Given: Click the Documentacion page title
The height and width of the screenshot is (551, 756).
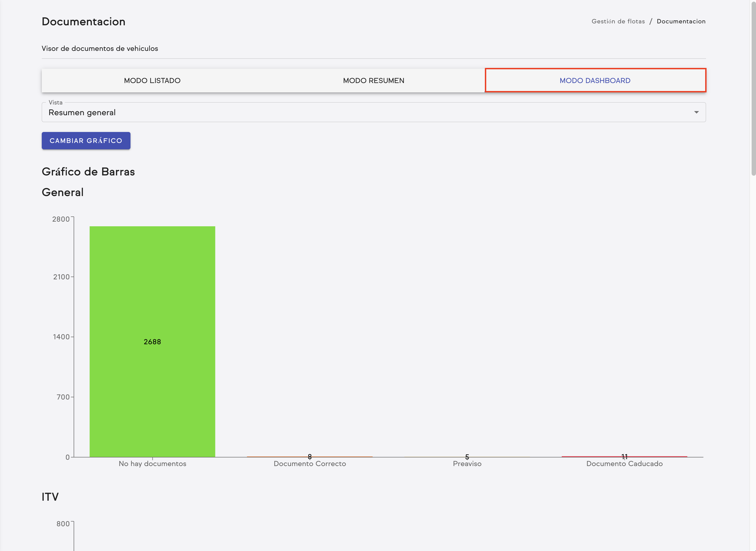Looking at the screenshot, I should [84, 21].
